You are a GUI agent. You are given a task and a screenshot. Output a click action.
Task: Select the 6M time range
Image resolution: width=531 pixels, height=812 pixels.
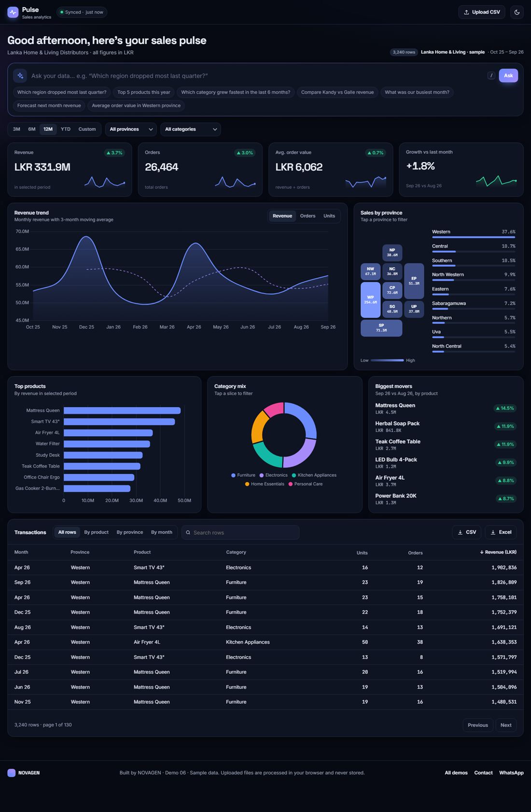click(x=32, y=129)
